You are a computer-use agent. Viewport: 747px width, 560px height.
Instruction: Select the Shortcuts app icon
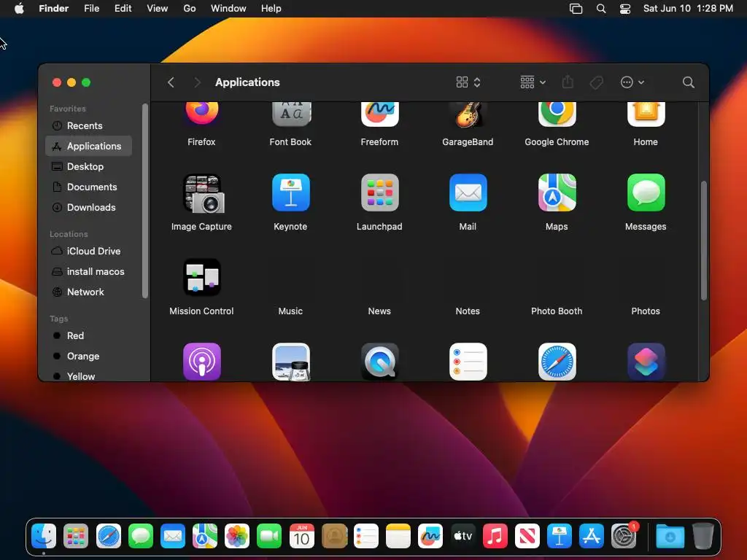pyautogui.click(x=646, y=362)
